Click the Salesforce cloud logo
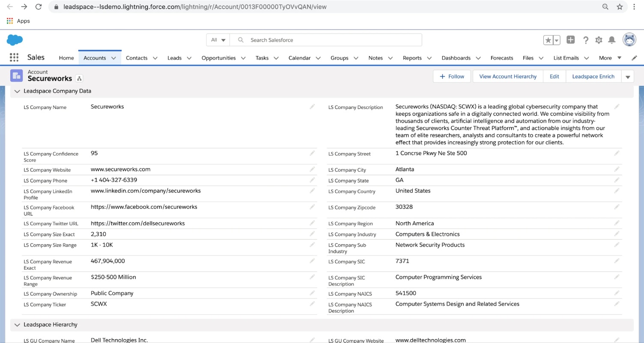This screenshot has width=644, height=343. point(15,40)
